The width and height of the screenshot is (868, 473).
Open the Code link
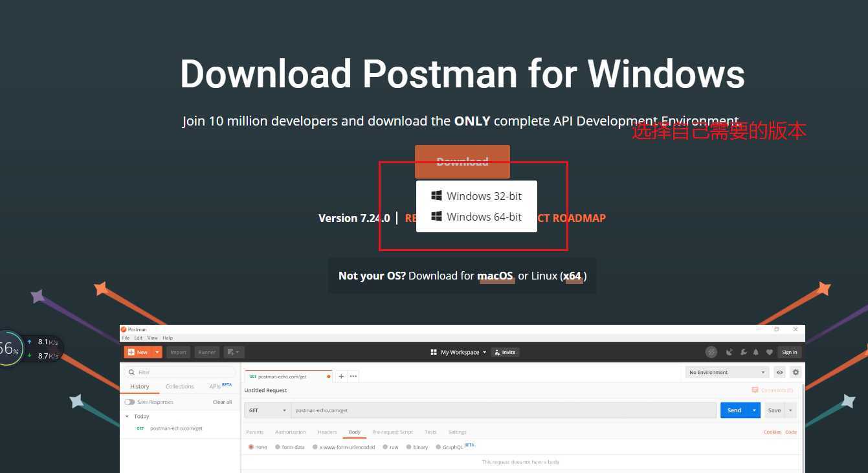(791, 432)
